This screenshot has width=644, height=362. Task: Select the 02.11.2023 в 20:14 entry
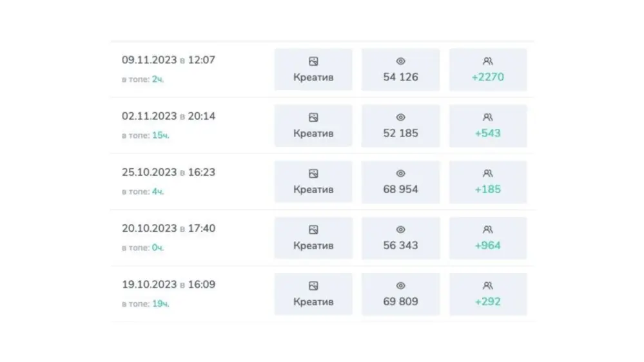coord(168,116)
